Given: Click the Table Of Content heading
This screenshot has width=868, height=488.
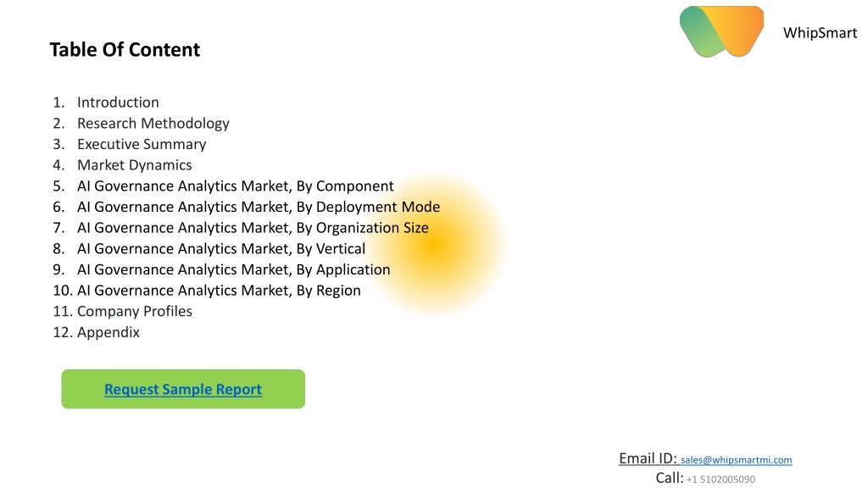Looking at the screenshot, I should click(125, 50).
